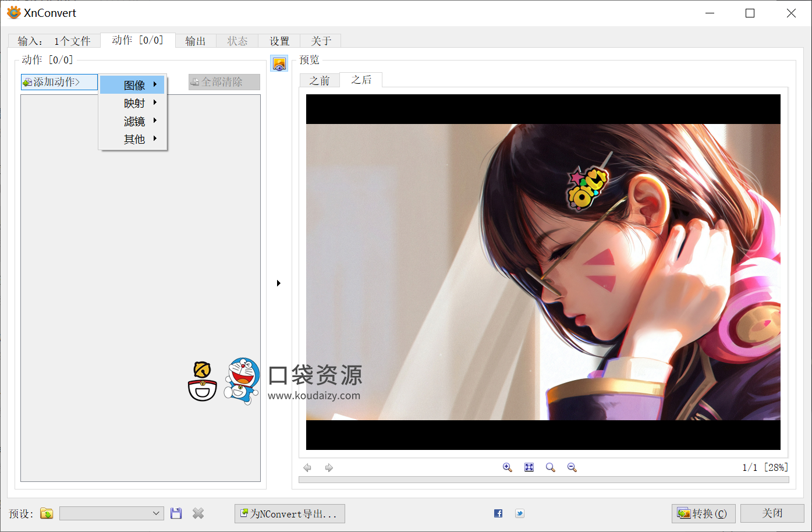Maximize the XnConvert window
Image resolution: width=812 pixels, height=532 pixels.
(x=750, y=13)
